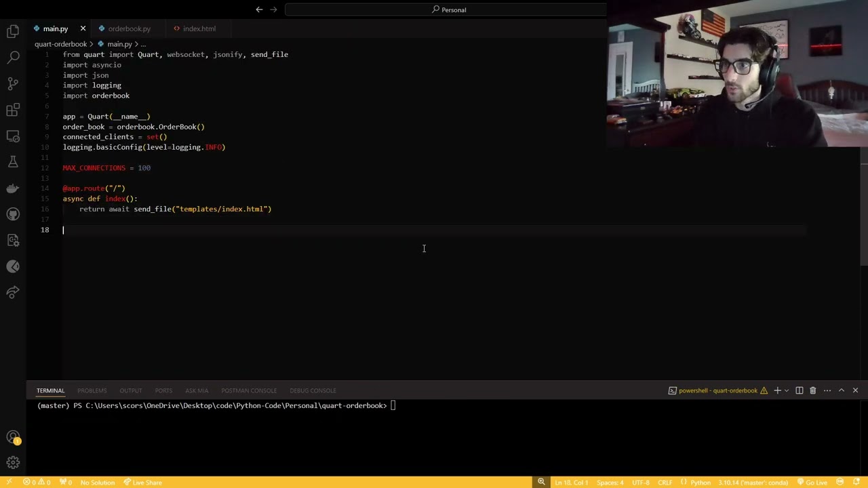Change indentation via Spaces: 4

click(610, 483)
